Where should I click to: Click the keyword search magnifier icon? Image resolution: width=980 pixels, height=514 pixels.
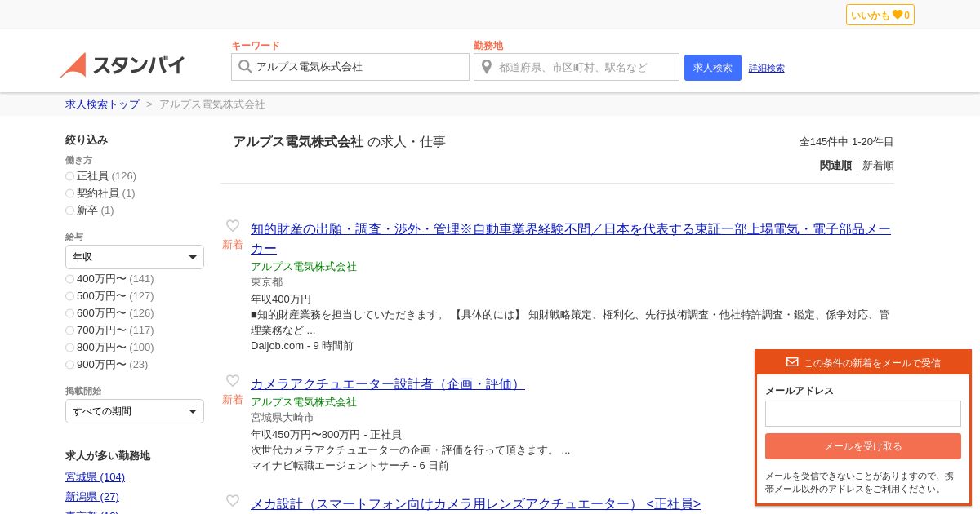click(x=244, y=67)
